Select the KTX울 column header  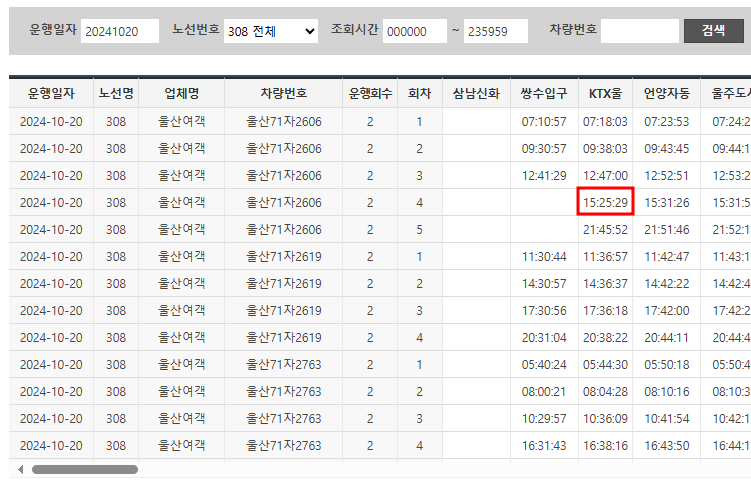[605, 94]
